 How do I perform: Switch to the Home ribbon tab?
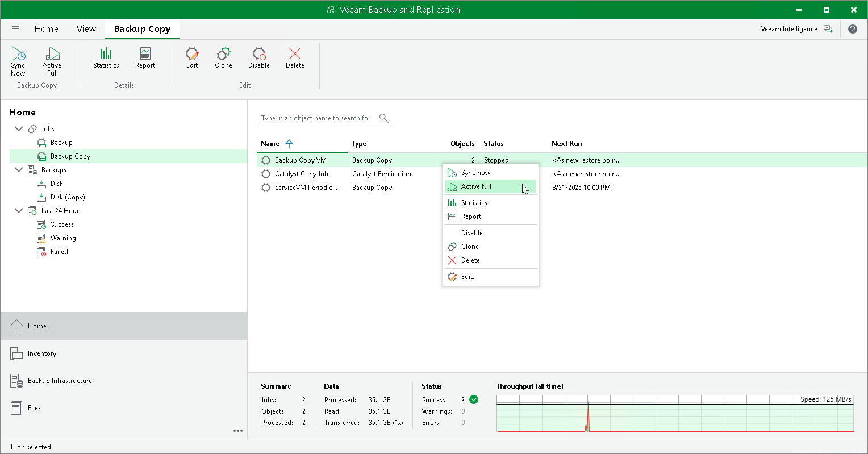click(47, 29)
